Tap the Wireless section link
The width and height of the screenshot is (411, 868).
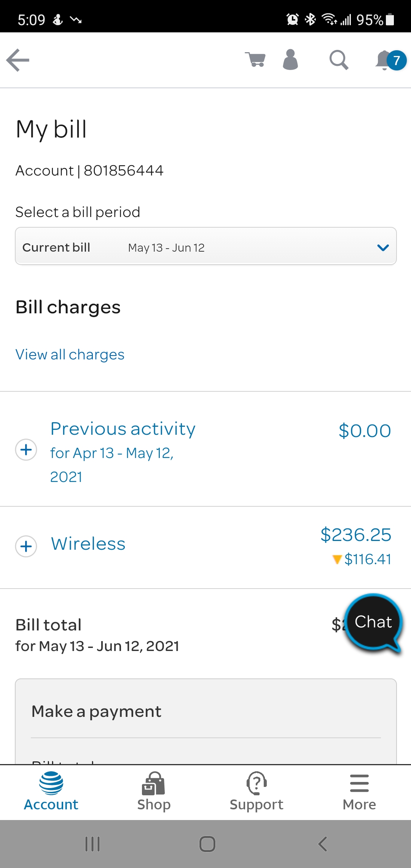[x=88, y=544]
